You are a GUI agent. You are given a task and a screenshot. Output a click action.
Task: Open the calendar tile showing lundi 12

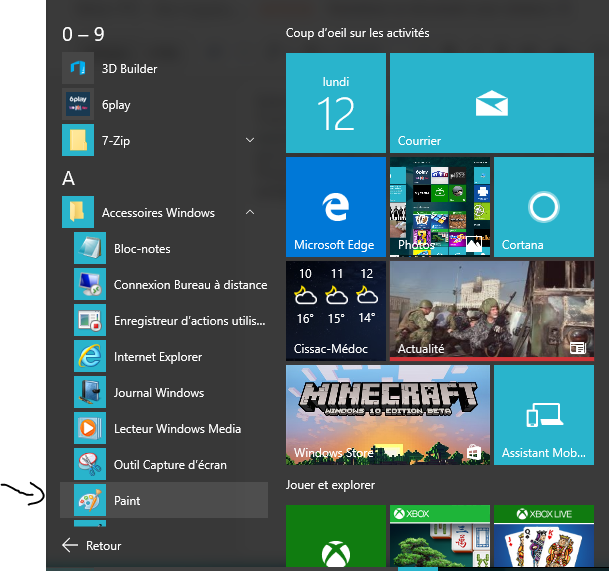click(x=336, y=103)
